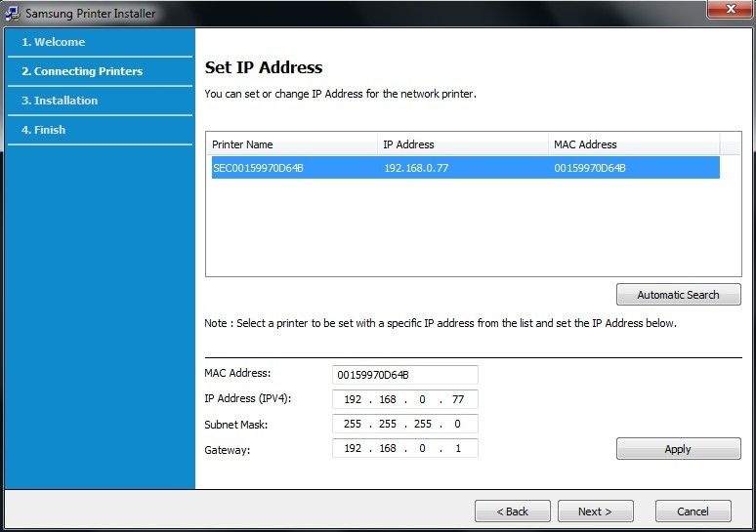Sort by Printer Name column header
This screenshot has height=532, width=756.
[292, 144]
